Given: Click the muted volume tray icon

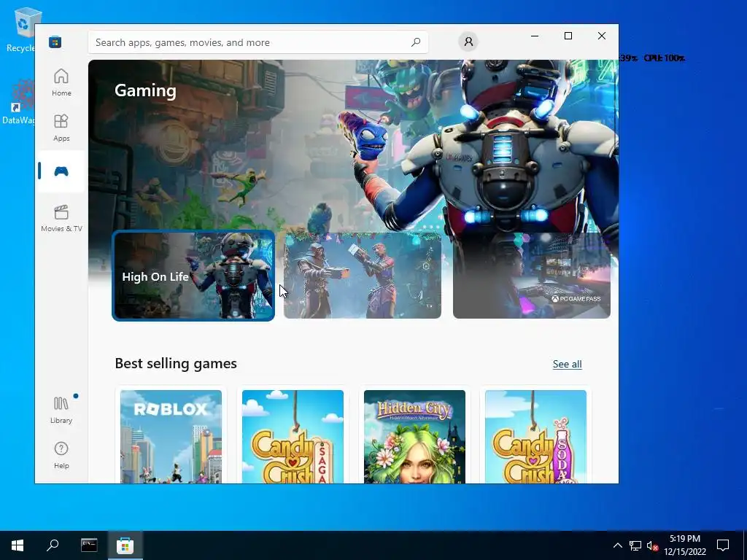Looking at the screenshot, I should coord(652,545).
